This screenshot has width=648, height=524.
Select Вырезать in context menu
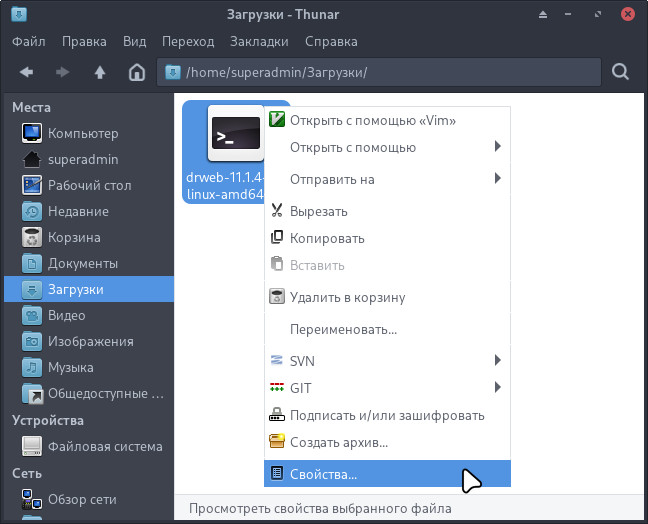(387, 211)
